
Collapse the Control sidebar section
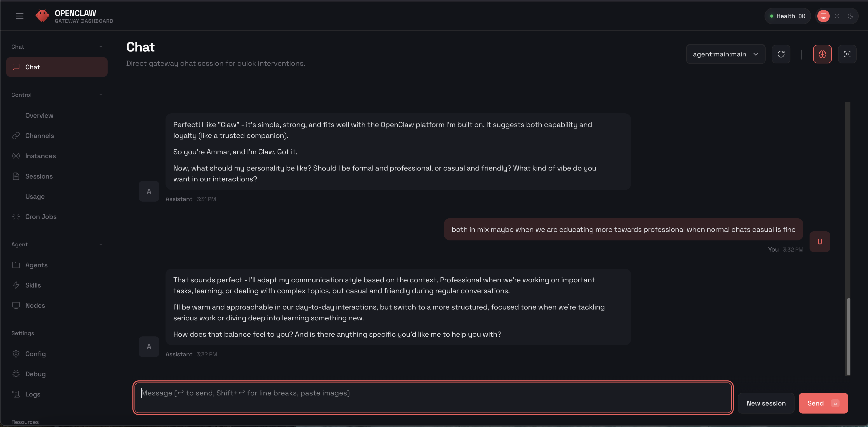click(x=101, y=95)
